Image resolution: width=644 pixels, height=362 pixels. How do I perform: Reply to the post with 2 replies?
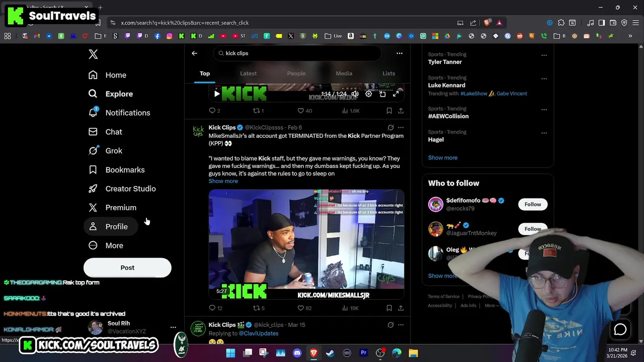click(x=215, y=111)
